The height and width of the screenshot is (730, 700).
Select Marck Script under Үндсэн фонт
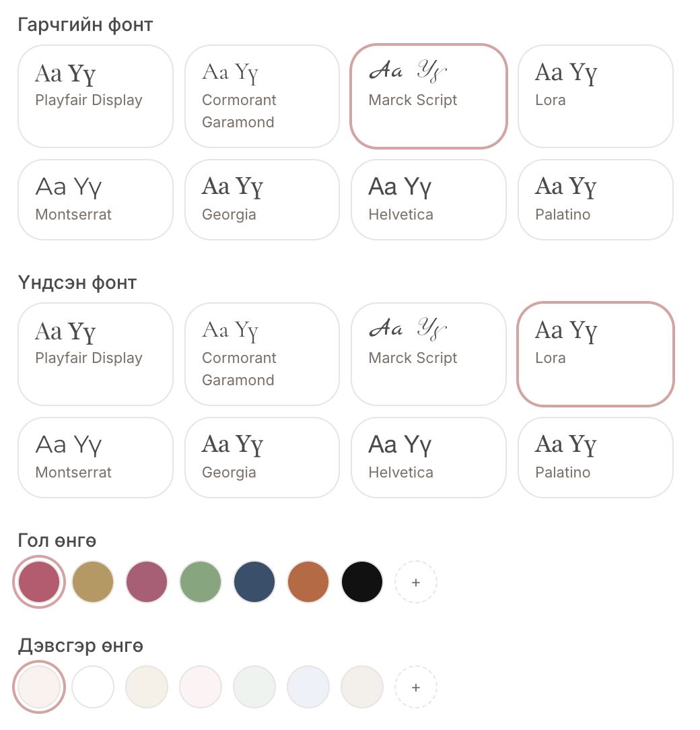point(429,354)
